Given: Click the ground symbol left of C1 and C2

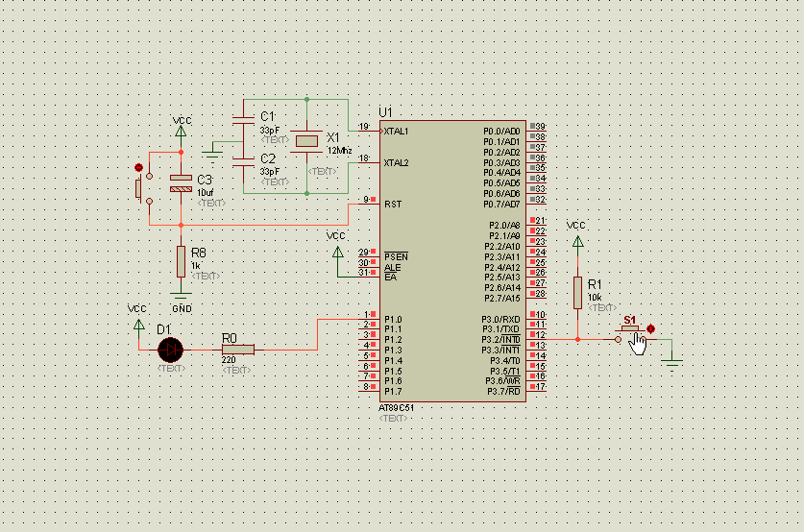Looking at the screenshot, I should [x=211, y=154].
